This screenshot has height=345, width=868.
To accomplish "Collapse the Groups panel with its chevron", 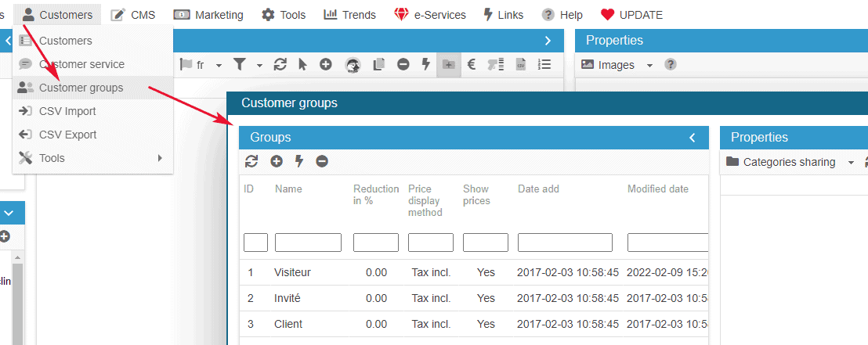I will click(x=693, y=138).
